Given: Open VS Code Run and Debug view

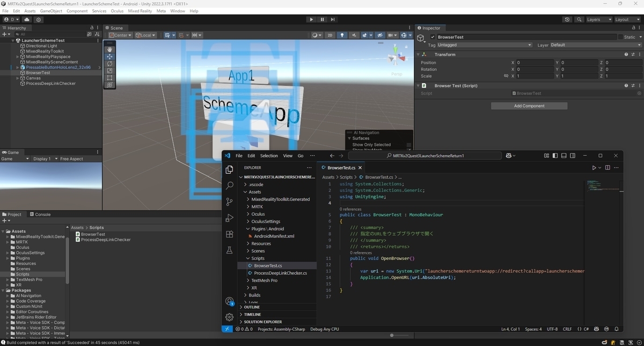Looking at the screenshot, I should [230, 218].
